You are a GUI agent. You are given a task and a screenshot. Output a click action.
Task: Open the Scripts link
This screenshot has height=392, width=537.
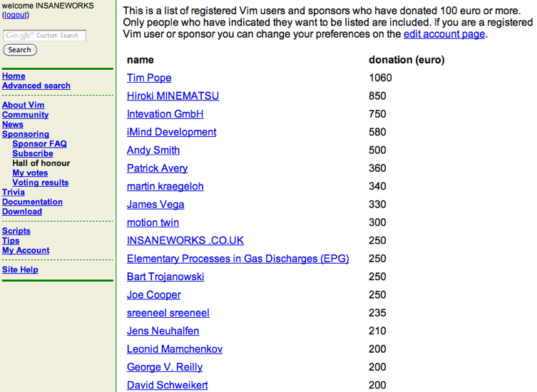(16, 231)
